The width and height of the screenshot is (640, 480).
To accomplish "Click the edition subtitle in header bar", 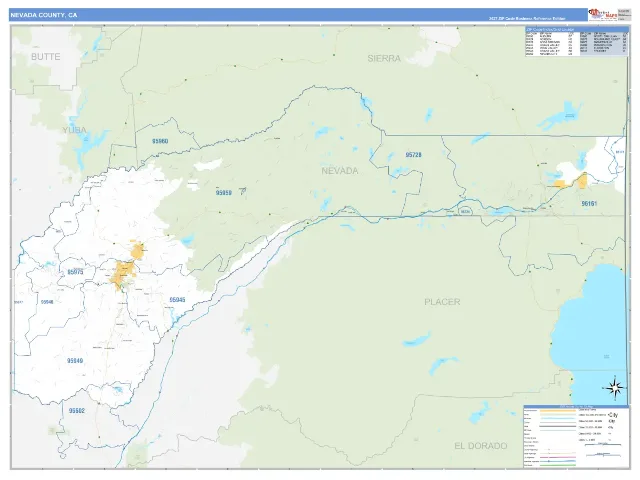I will click(x=527, y=19).
